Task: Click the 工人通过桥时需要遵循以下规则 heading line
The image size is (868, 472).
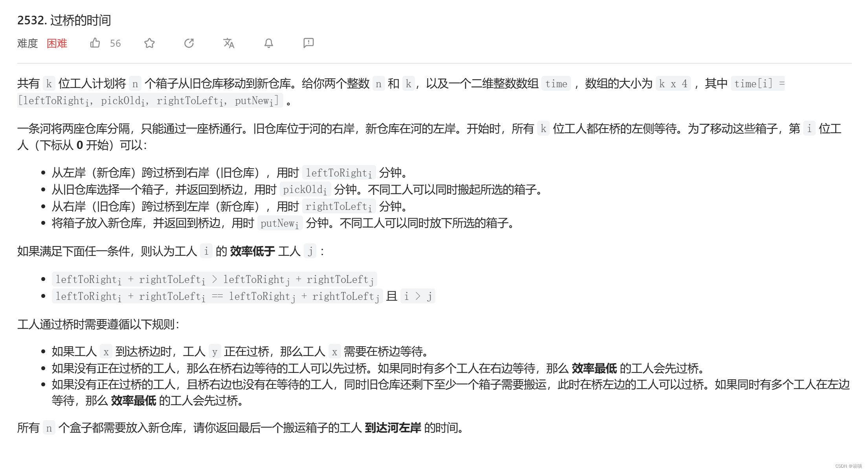Action: 98,324
